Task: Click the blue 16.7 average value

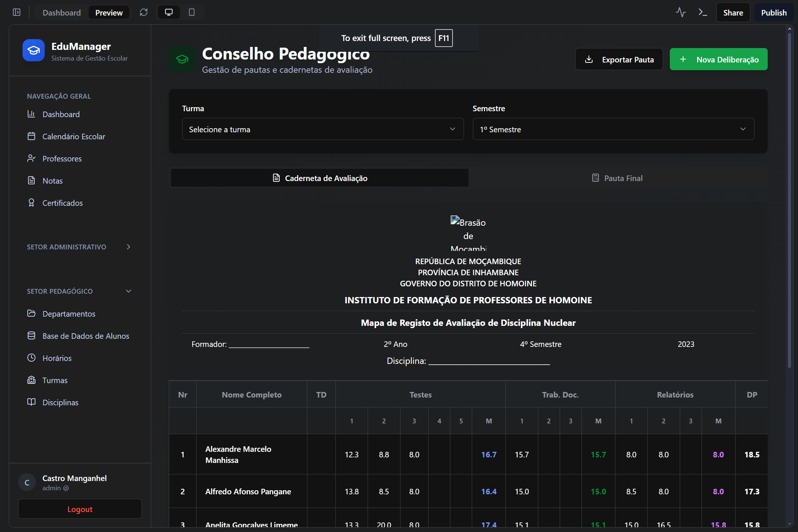Action: tap(489, 454)
